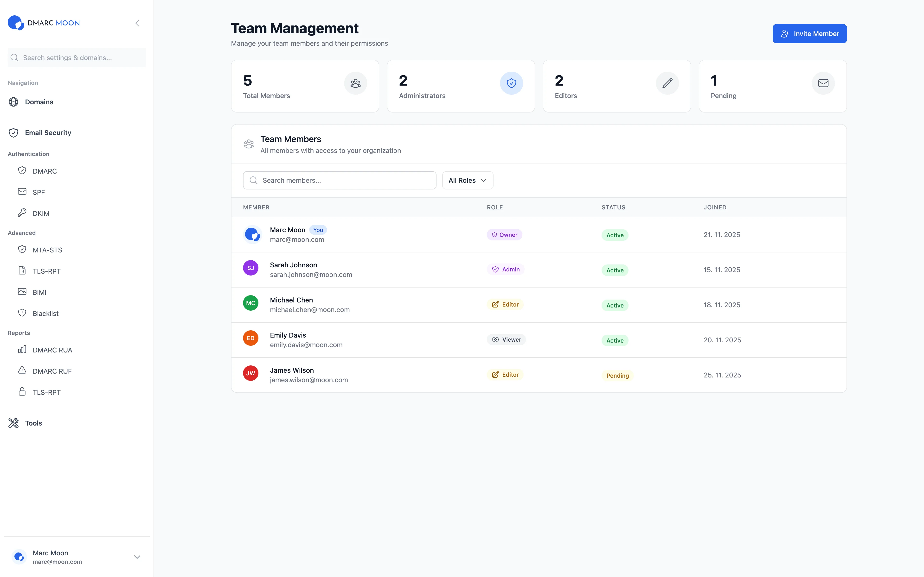The height and width of the screenshot is (577, 924).
Task: Click the people icon on Total Members card
Action: click(x=355, y=83)
